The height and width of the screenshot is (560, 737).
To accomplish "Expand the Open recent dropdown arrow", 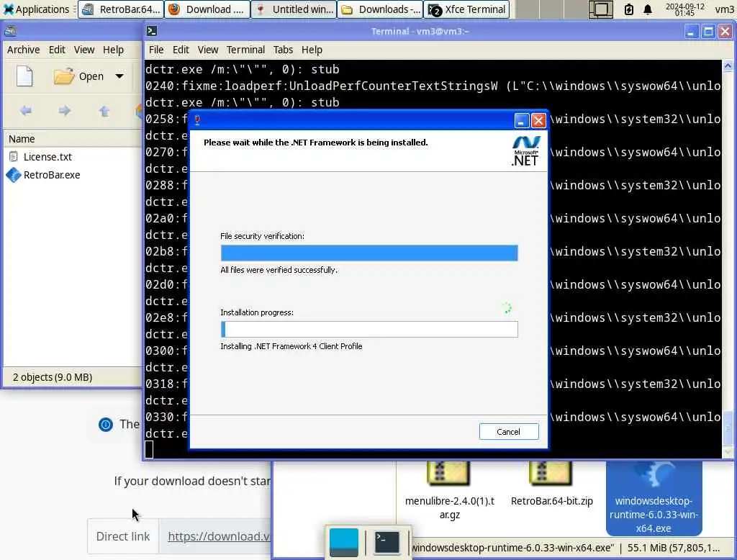I will (120, 76).
